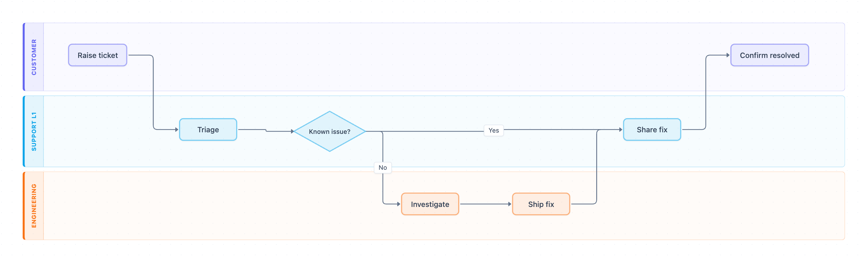Click the No edge label
This screenshot has width=868, height=263.
click(x=383, y=168)
